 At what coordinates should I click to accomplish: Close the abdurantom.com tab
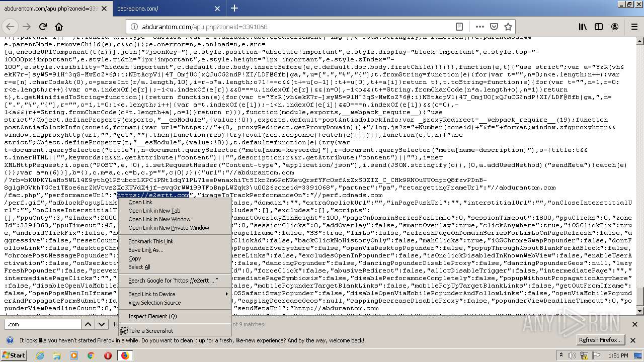(x=104, y=9)
